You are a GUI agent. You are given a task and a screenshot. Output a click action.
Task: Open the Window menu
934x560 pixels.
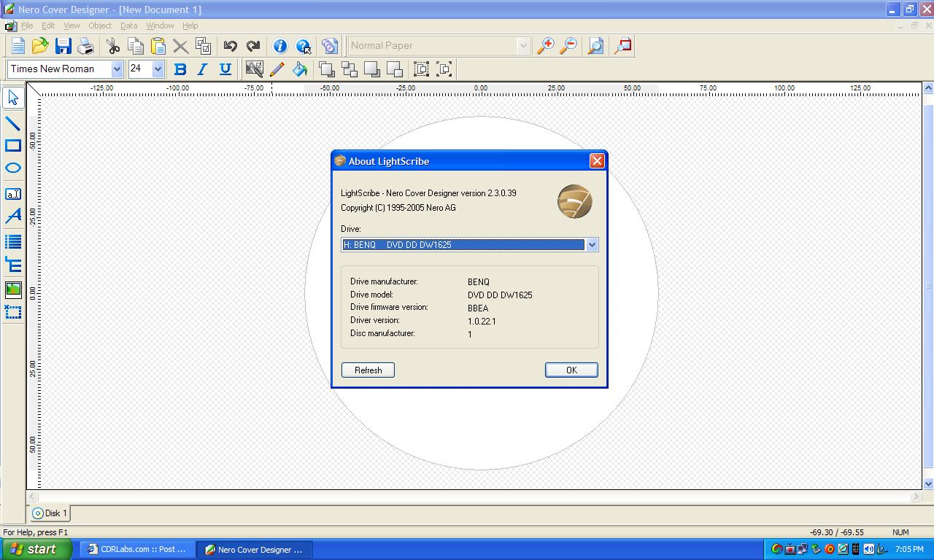(160, 26)
